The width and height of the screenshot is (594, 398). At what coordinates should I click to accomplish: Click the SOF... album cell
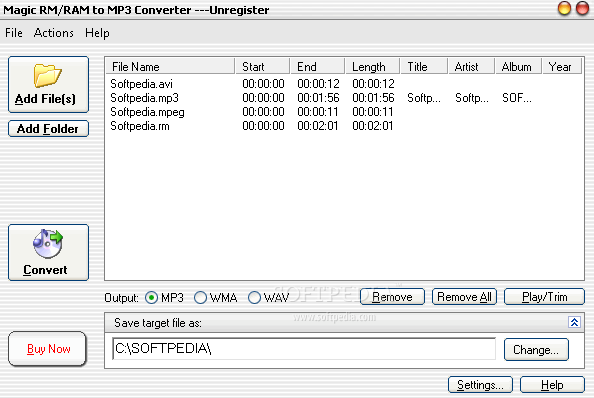tap(517, 98)
